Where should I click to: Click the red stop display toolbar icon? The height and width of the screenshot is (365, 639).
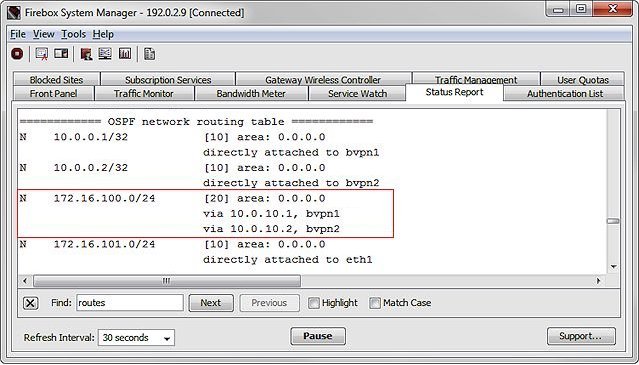pyautogui.click(x=17, y=53)
